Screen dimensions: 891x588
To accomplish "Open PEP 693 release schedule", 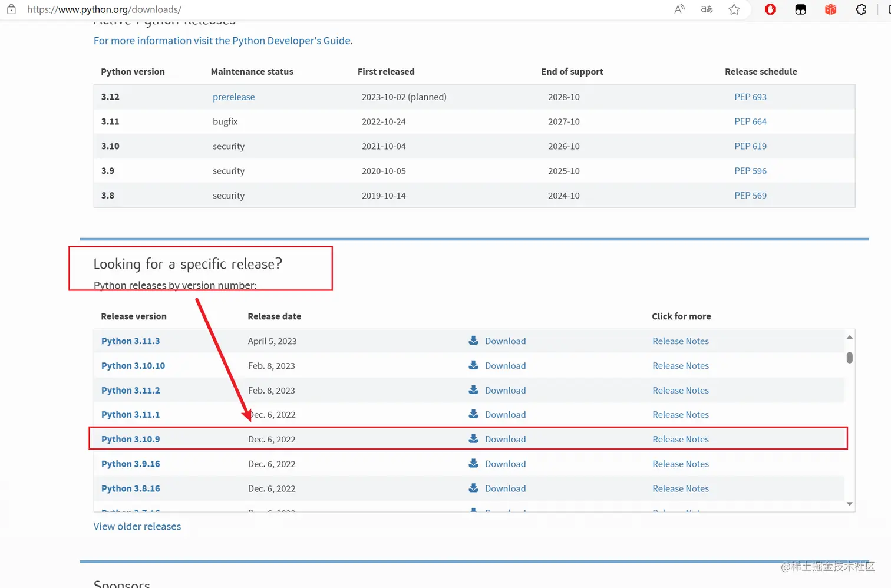I will pos(750,97).
